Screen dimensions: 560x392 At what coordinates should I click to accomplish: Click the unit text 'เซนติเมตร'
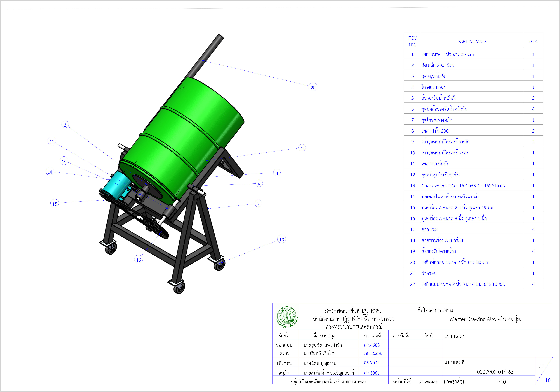point(428,382)
